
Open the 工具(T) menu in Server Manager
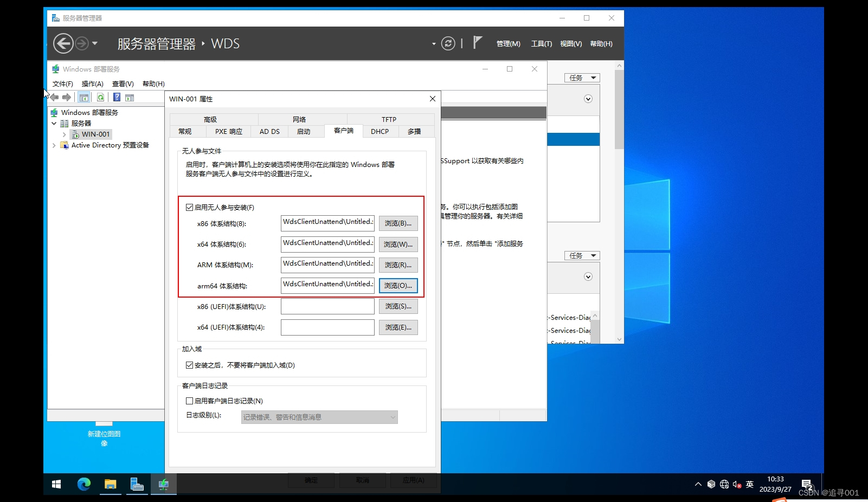(x=542, y=44)
